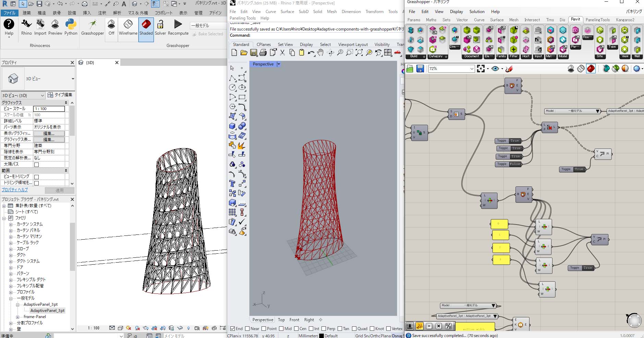Switch to the Kangaroo2 tab in Grasshopper
The width and height of the screenshot is (644, 338).
pos(625,20)
